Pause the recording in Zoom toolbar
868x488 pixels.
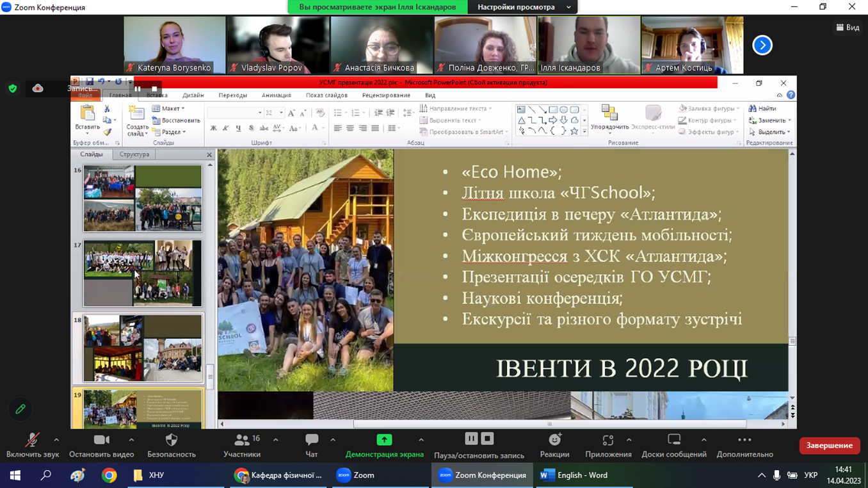pyautogui.click(x=471, y=439)
